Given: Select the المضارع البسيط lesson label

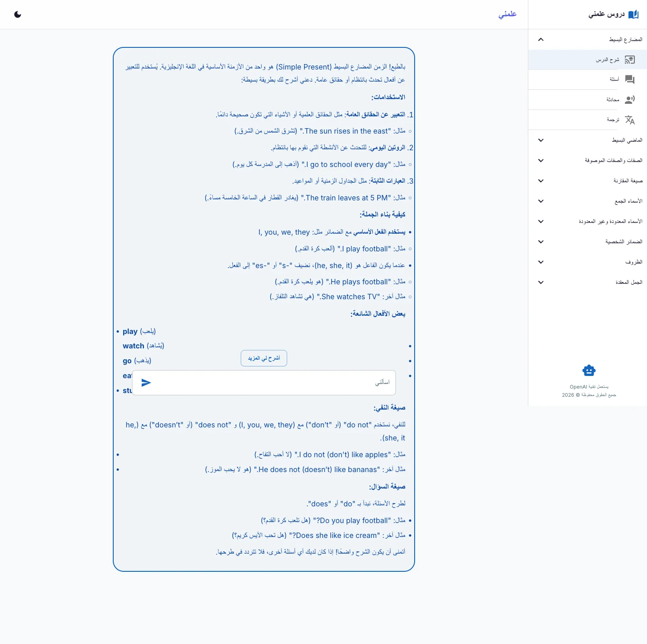Looking at the screenshot, I should click(x=625, y=40).
